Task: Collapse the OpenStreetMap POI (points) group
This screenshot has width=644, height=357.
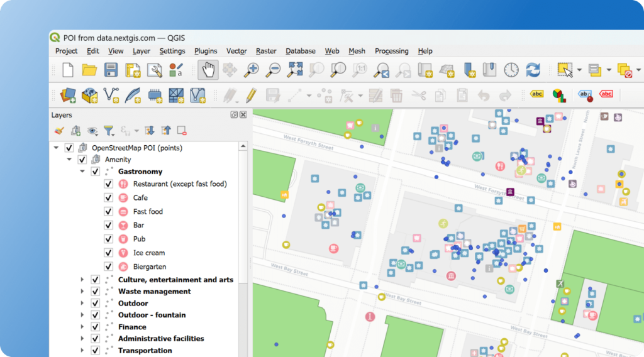Action: coord(56,148)
